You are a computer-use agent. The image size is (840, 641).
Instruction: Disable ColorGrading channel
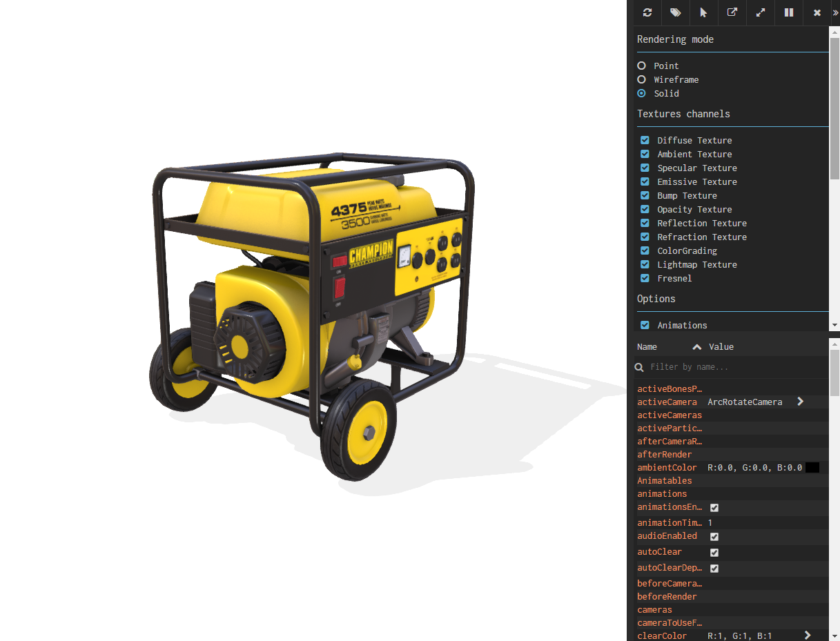(x=645, y=250)
